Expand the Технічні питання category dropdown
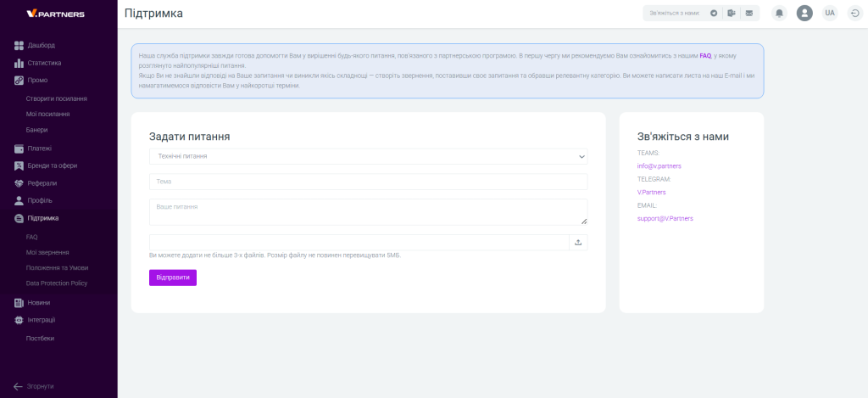 (368, 156)
